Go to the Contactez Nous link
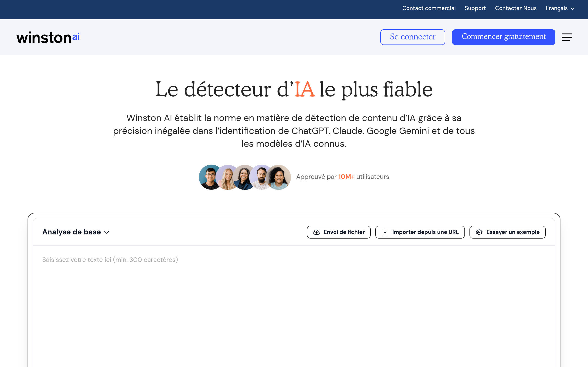This screenshot has width=588, height=367. pyautogui.click(x=516, y=8)
